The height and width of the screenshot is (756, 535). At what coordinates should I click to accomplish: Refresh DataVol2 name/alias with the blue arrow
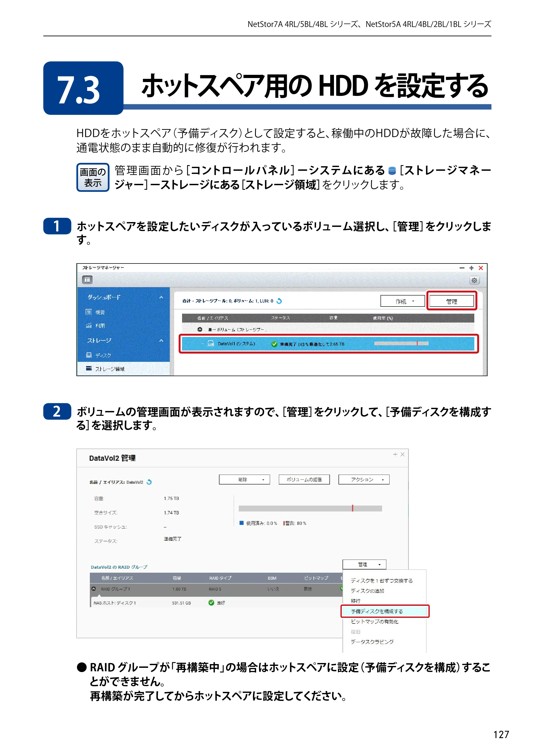(149, 482)
